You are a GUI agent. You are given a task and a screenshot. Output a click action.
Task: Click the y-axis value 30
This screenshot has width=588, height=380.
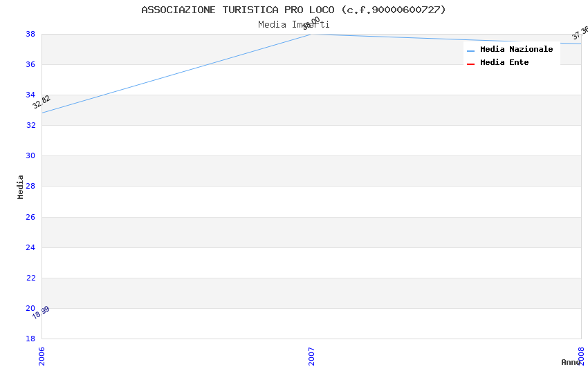[x=30, y=155]
